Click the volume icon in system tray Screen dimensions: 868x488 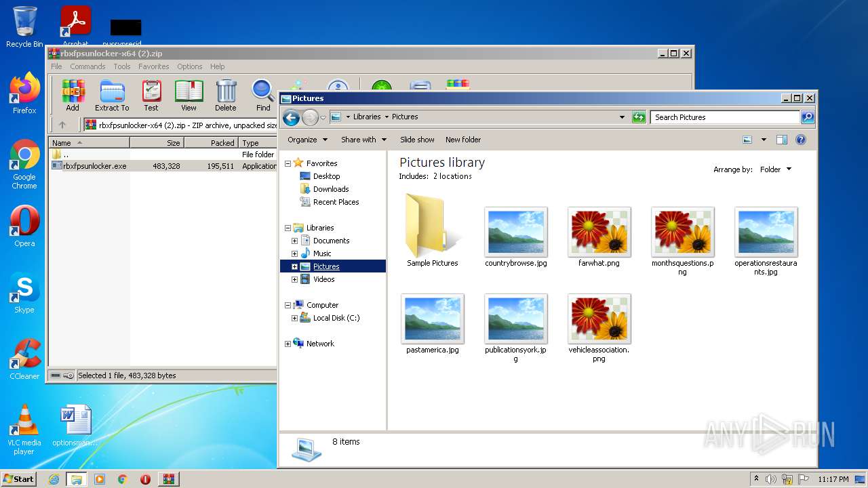pos(771,479)
